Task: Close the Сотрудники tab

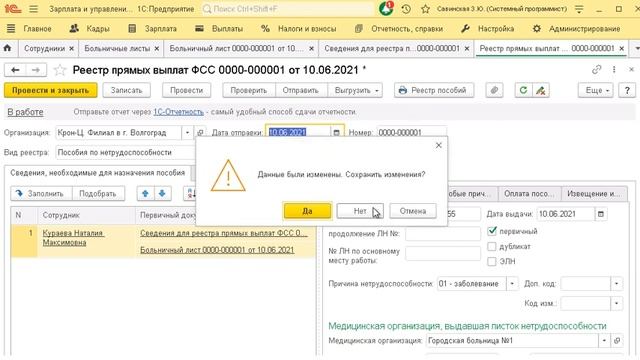Action: pyautogui.click(x=71, y=49)
